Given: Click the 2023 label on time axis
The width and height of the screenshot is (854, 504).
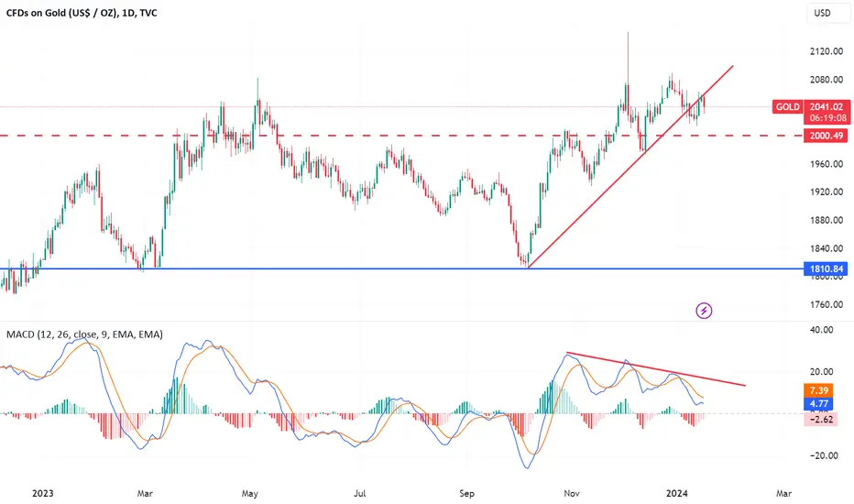Looking at the screenshot, I should pyautogui.click(x=42, y=493).
